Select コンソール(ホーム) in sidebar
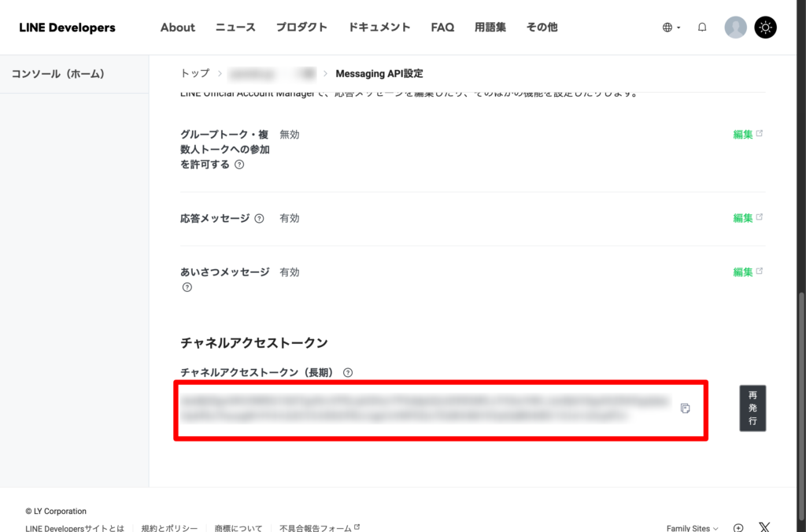The height and width of the screenshot is (532, 806). [x=58, y=74]
